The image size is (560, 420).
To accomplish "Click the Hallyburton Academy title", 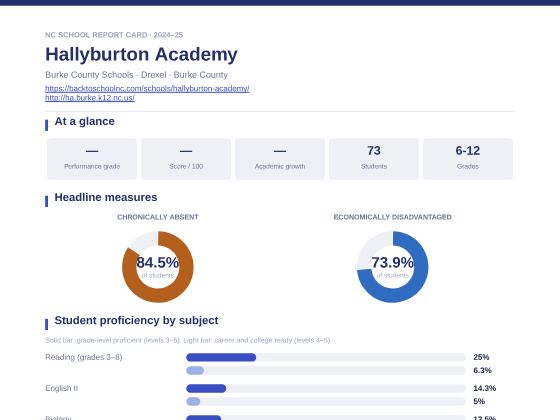I will coord(141,54).
